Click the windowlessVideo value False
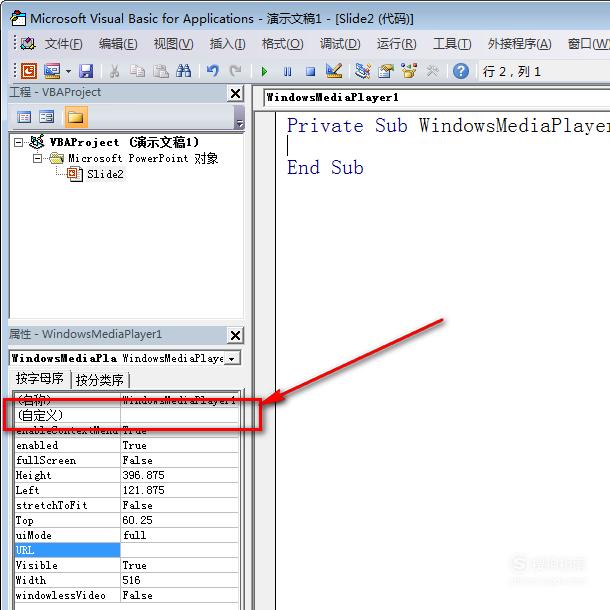This screenshot has height=610, width=610. click(x=179, y=595)
